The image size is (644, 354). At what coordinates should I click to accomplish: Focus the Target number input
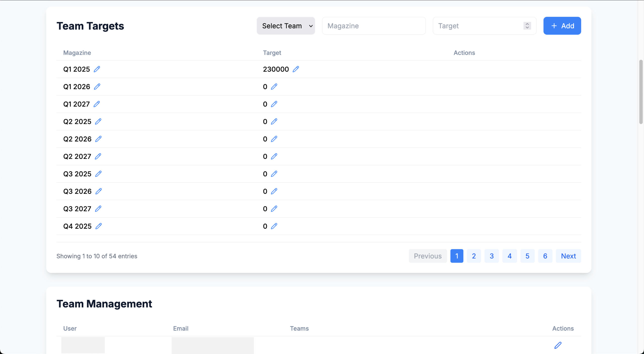click(478, 26)
